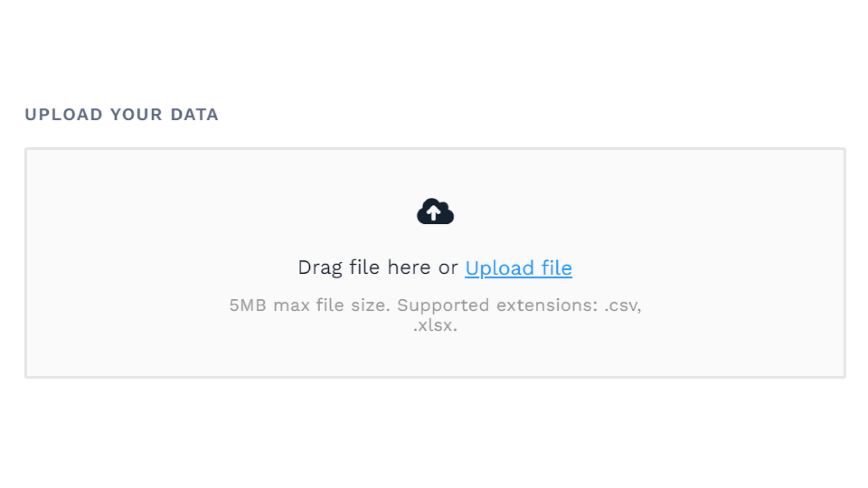Click the .csv extension mention in the hint
This screenshot has width=868, height=488.
623,305
